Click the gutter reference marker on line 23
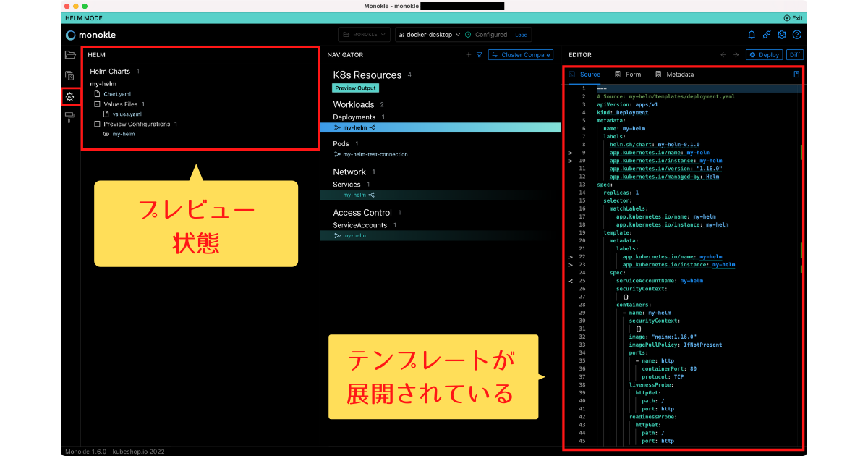This screenshot has height=456, width=868. tap(570, 265)
